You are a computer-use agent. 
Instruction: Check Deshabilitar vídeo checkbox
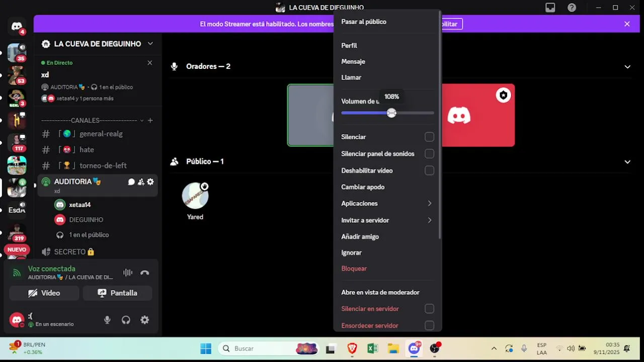(429, 170)
